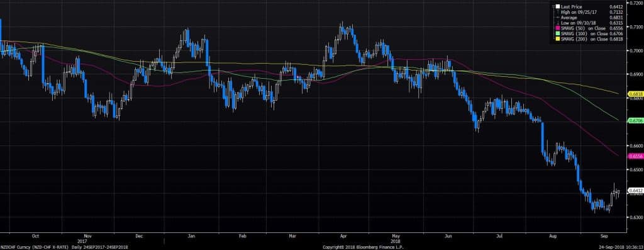
Task: Click the white Last Price legend swatch
Action: (x=558, y=6)
